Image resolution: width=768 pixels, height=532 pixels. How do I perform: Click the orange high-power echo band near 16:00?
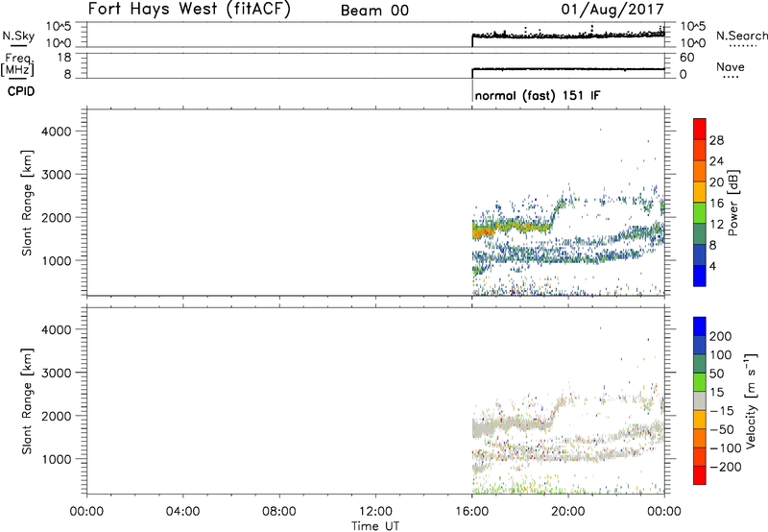click(x=483, y=231)
